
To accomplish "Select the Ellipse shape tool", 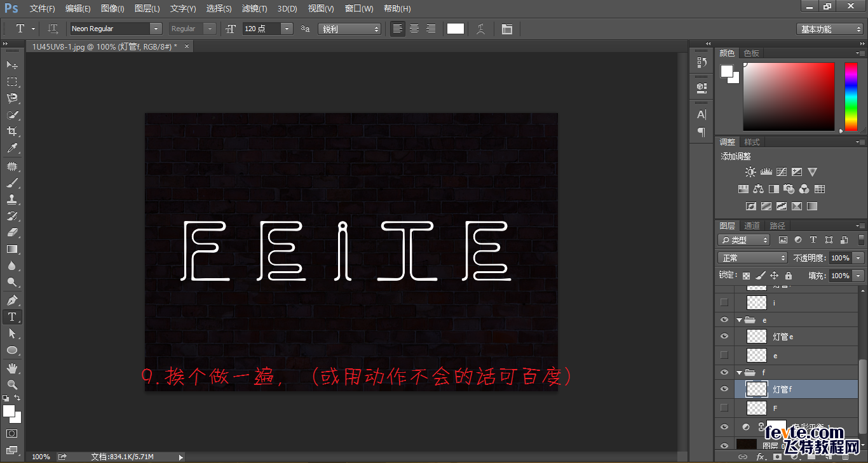I will click(x=12, y=350).
